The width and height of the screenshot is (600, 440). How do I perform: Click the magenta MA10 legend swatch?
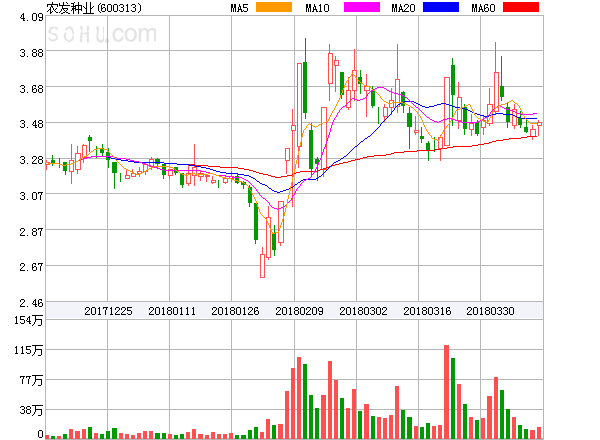coord(362,7)
